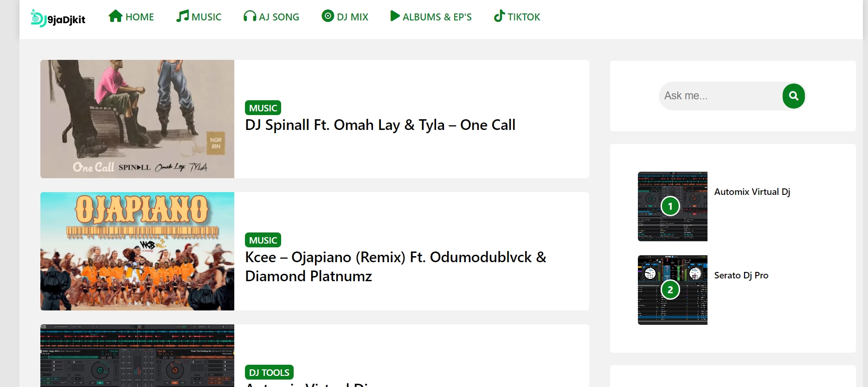Click Music badge above One Call post

[263, 108]
